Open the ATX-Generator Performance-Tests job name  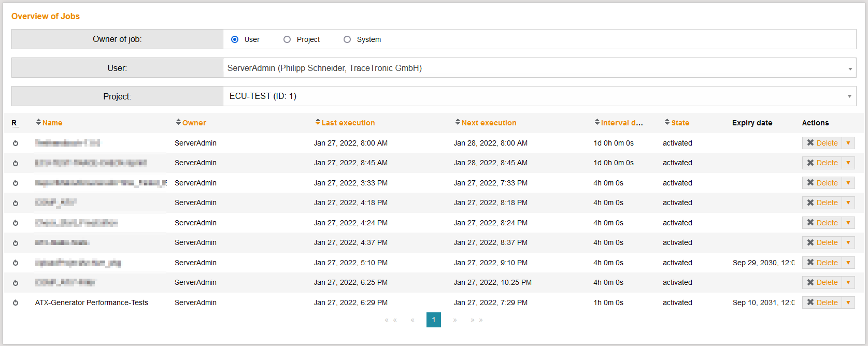91,302
